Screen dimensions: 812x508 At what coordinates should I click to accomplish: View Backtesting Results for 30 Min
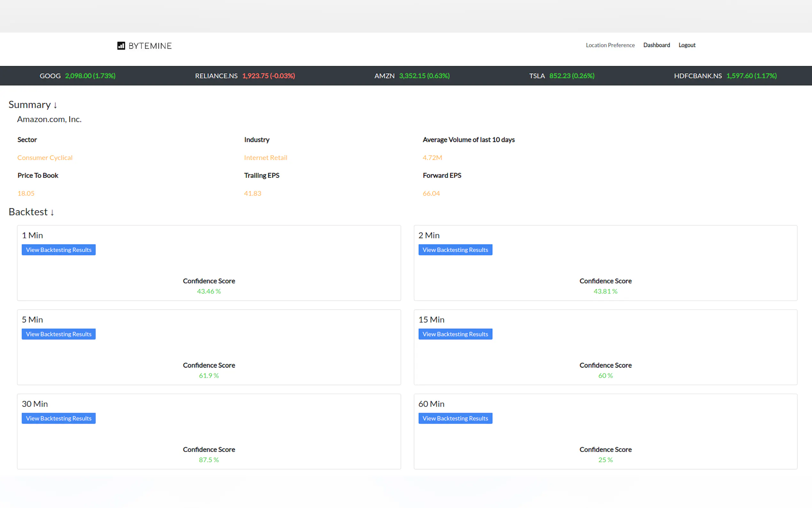(x=59, y=418)
